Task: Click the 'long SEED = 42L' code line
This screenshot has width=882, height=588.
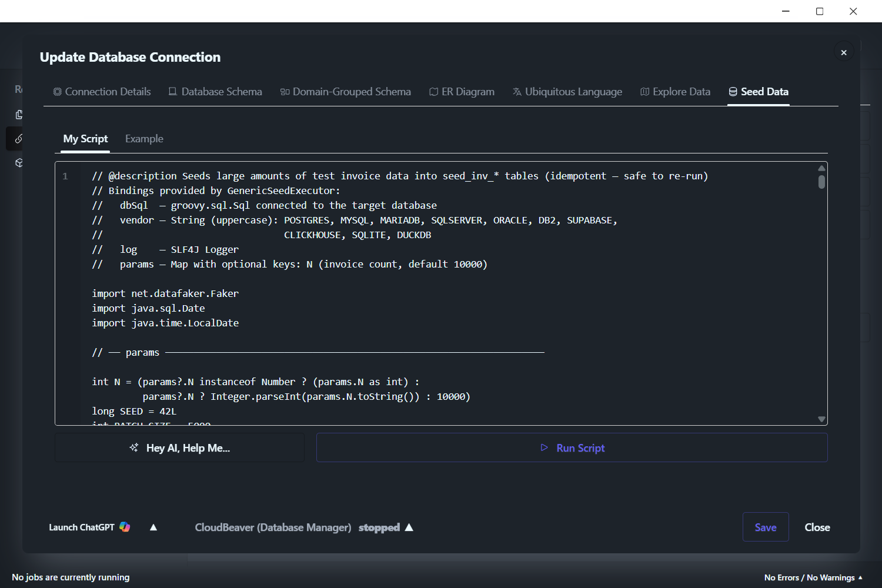Action: point(134,411)
